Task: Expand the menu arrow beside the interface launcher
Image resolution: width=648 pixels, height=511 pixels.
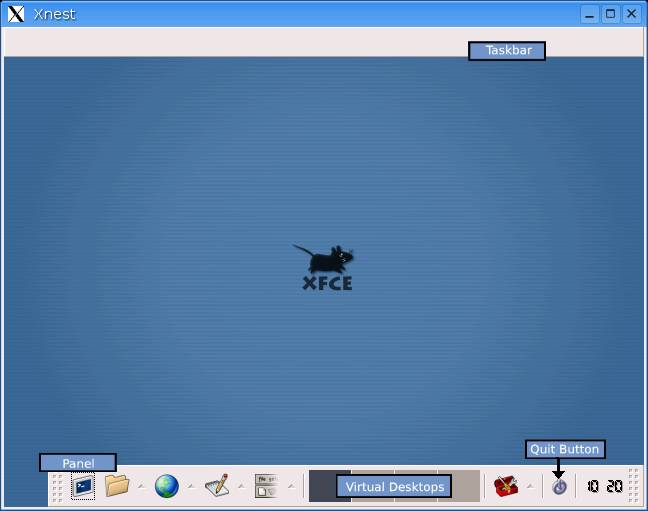Action: point(292,486)
